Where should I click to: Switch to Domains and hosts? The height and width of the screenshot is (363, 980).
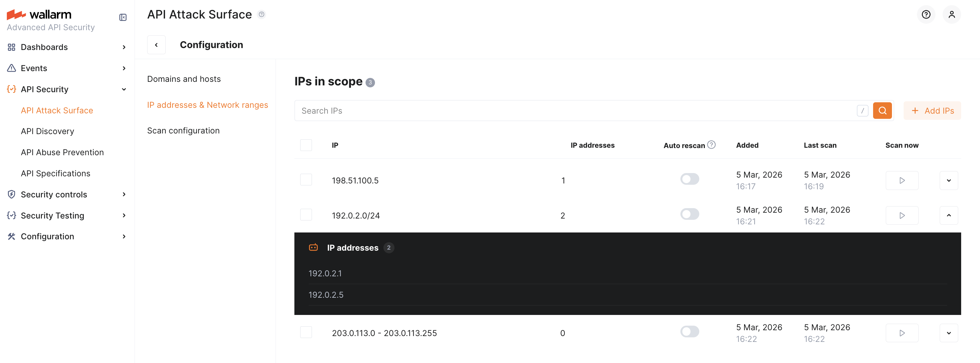(184, 79)
